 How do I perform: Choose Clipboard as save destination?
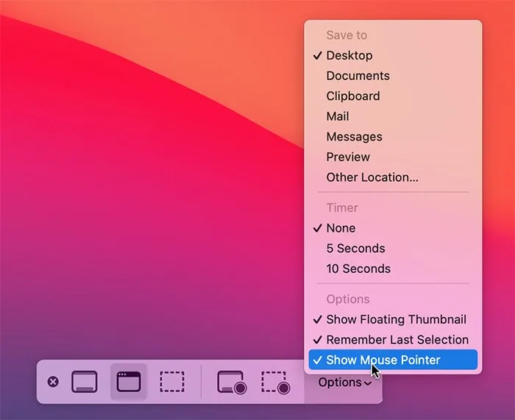pos(353,96)
